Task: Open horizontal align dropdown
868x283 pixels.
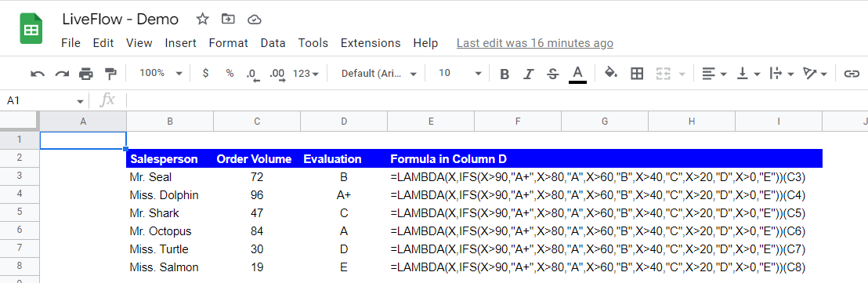Action: point(714,74)
